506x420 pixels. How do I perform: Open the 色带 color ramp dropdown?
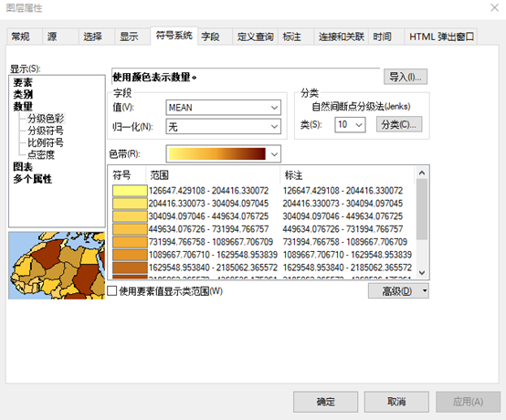point(223,154)
